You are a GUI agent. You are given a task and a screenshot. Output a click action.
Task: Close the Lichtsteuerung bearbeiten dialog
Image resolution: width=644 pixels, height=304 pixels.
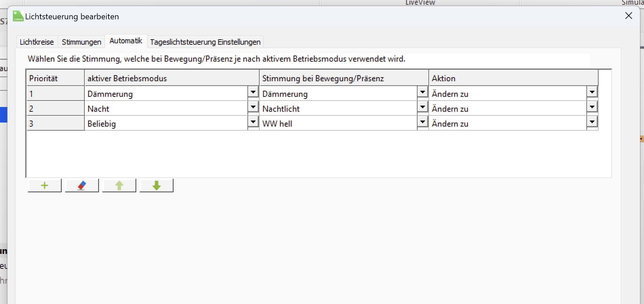tap(628, 16)
